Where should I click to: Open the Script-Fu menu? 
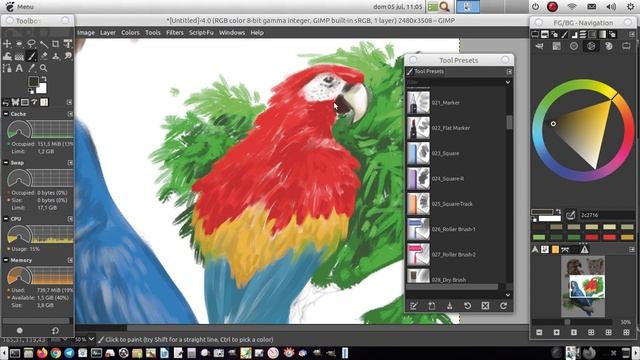pos(201,33)
